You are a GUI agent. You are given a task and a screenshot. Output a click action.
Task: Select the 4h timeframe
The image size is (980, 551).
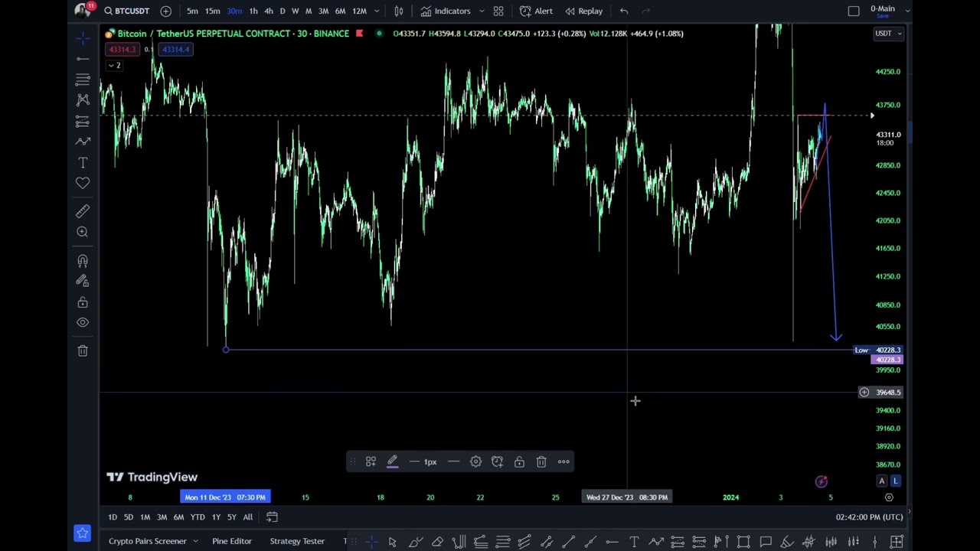268,11
